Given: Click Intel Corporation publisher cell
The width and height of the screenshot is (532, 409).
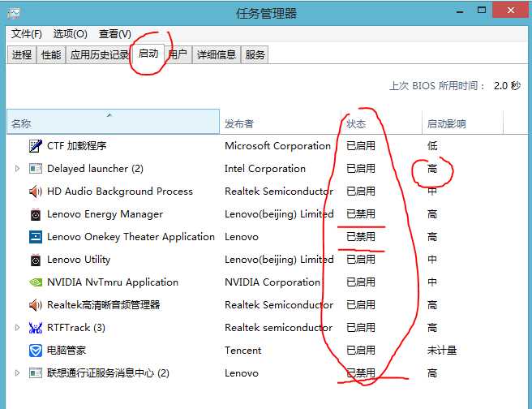Looking at the screenshot, I should click(265, 169).
